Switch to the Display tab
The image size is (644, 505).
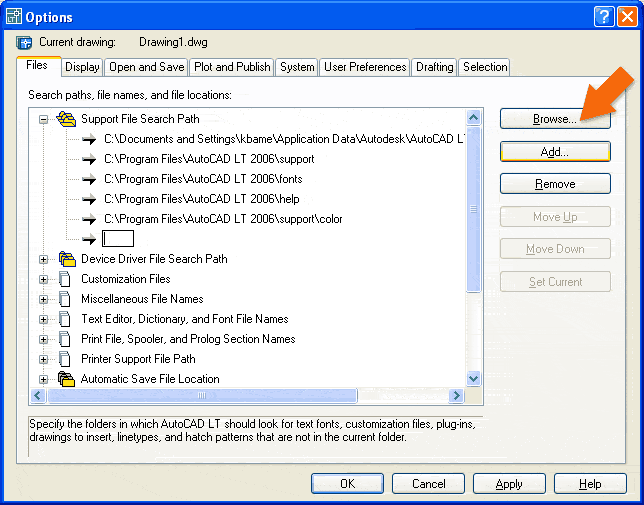pos(82,67)
